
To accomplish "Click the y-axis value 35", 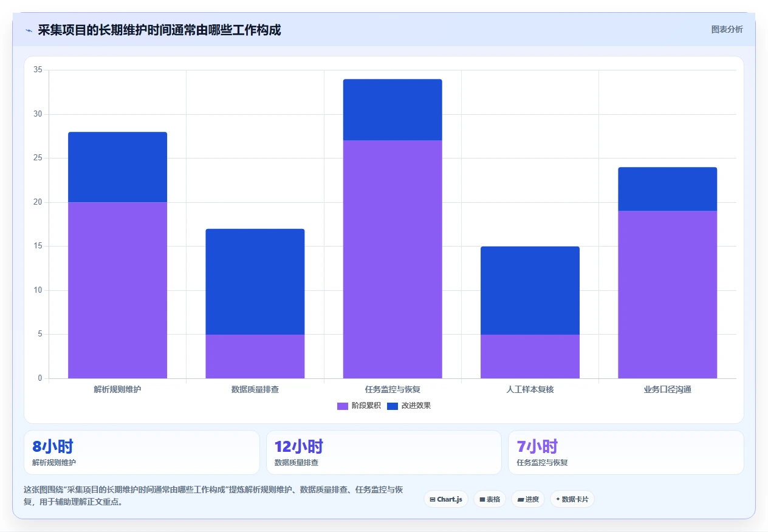I will tap(38, 70).
